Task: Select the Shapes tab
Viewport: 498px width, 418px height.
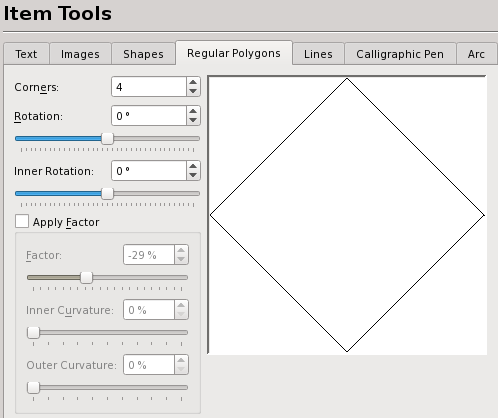Action: (x=143, y=54)
